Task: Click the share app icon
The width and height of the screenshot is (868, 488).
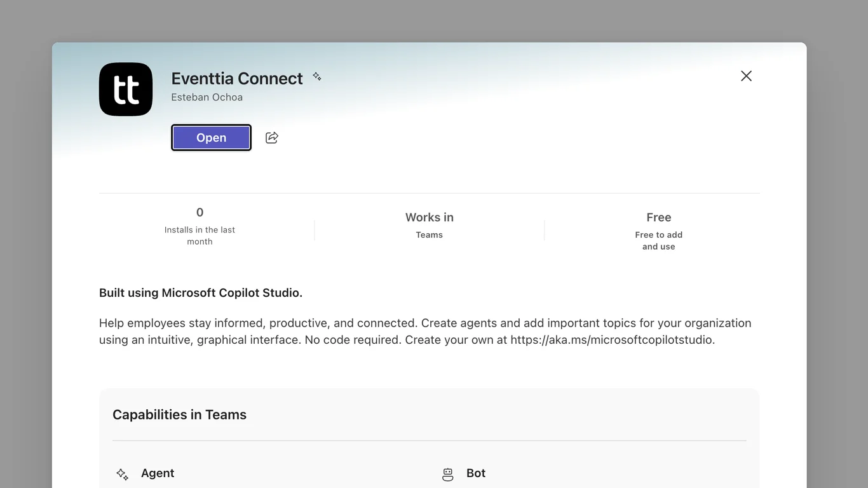Action: coord(272,138)
